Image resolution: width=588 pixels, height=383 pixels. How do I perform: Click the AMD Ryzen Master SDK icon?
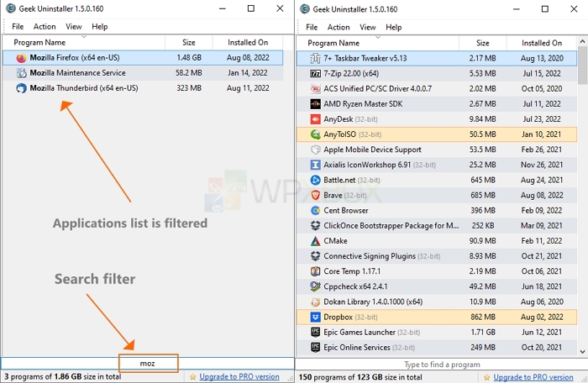[315, 104]
